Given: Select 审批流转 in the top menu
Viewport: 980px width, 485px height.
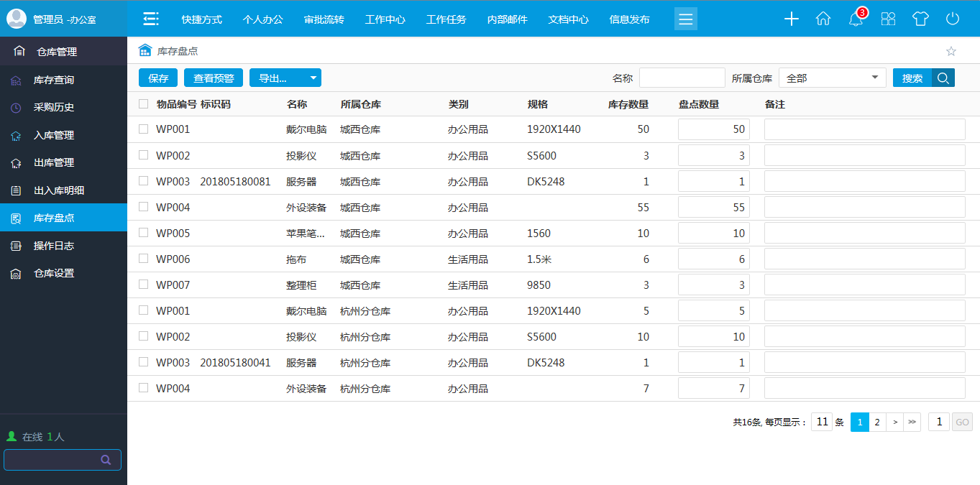Looking at the screenshot, I should click(x=324, y=19).
